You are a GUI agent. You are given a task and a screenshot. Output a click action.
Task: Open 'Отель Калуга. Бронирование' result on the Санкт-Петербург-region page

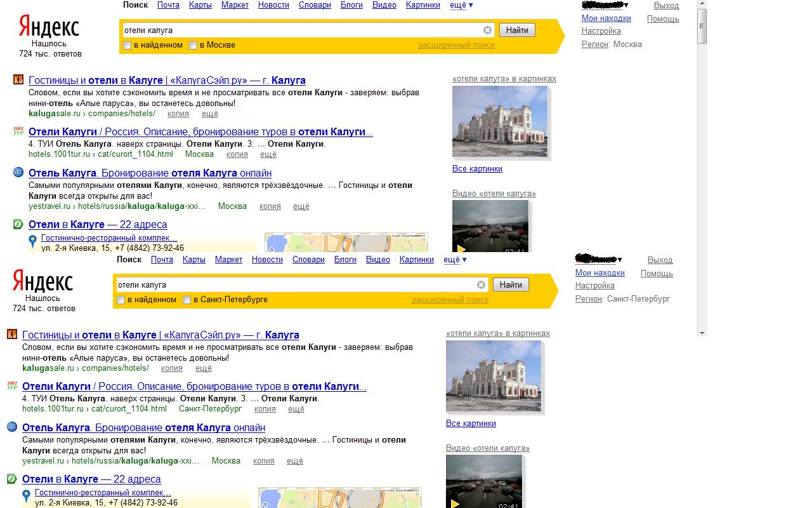(143, 428)
